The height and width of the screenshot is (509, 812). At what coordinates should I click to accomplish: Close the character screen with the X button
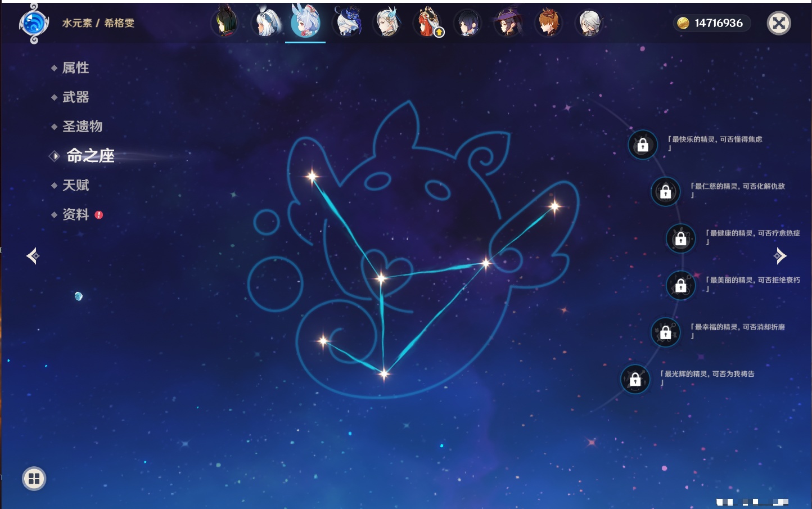(779, 23)
